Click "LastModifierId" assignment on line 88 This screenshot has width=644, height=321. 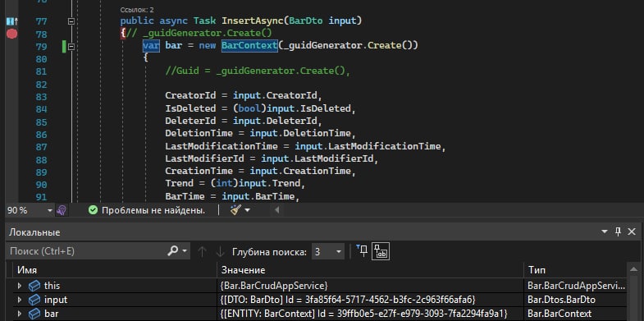(x=272, y=158)
